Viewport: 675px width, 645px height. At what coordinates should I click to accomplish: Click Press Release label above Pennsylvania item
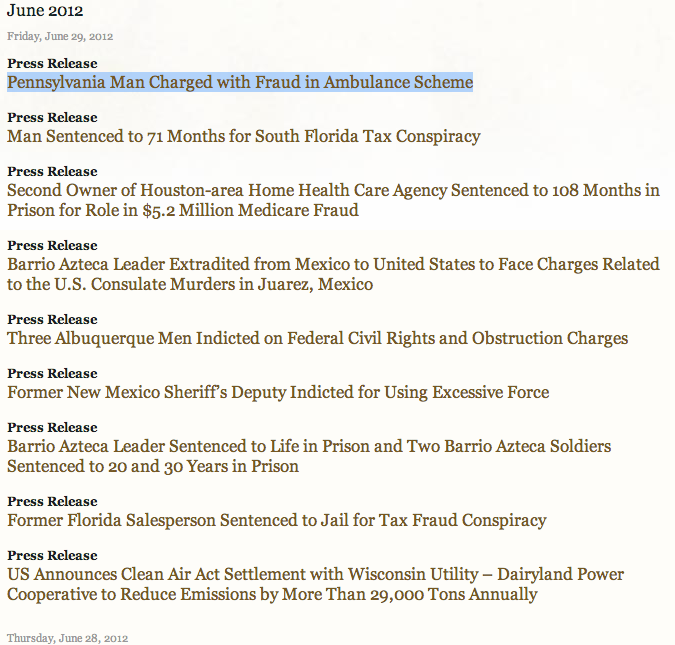[52, 63]
